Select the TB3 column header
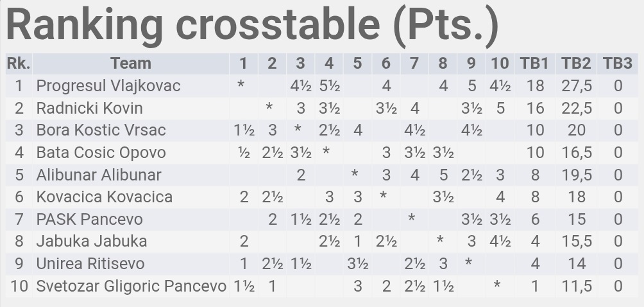This screenshot has width=644, height=307. pyautogui.click(x=617, y=64)
